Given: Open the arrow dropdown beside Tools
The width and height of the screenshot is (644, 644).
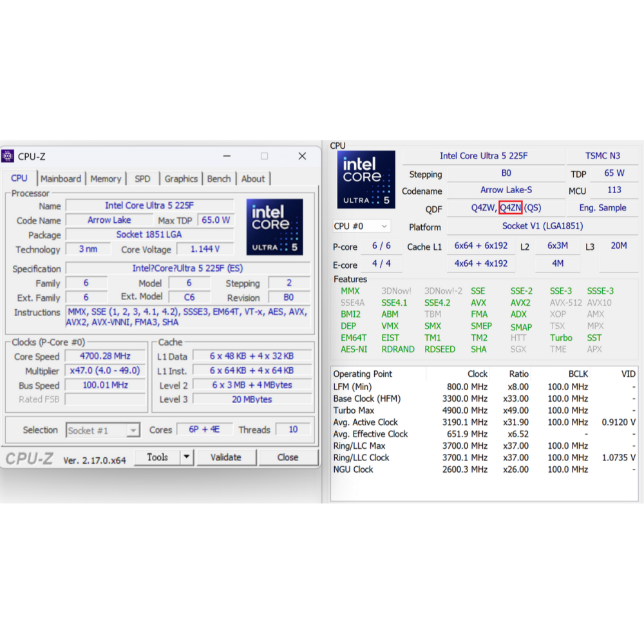Looking at the screenshot, I should (x=186, y=457).
